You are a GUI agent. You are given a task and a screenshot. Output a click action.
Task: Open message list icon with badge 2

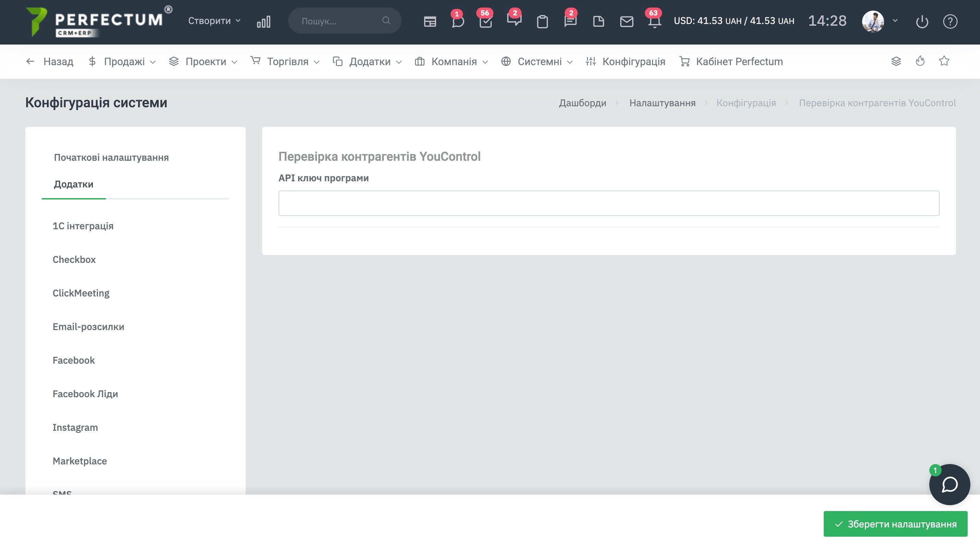(570, 21)
